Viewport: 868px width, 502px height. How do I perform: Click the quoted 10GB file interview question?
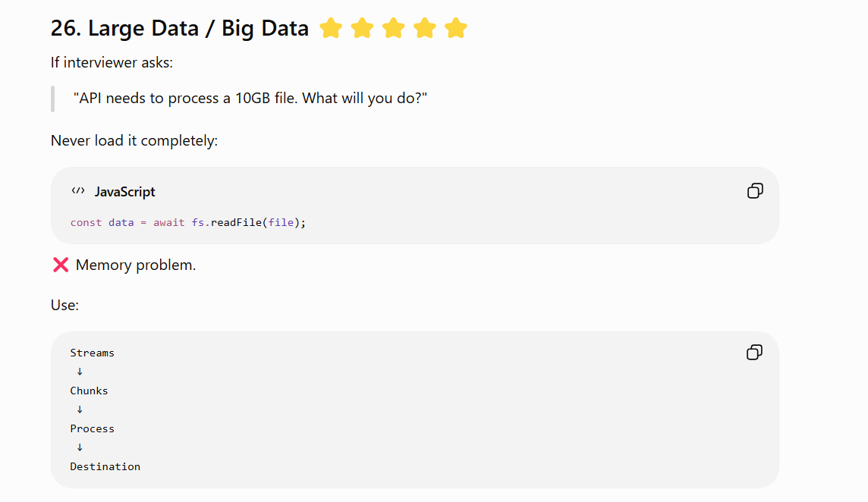pos(250,99)
